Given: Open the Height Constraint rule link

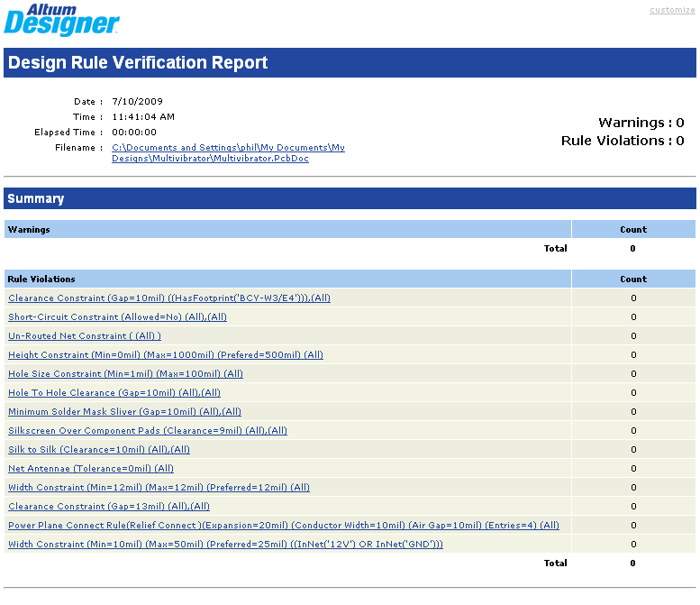Looking at the screenshot, I should click(x=165, y=354).
